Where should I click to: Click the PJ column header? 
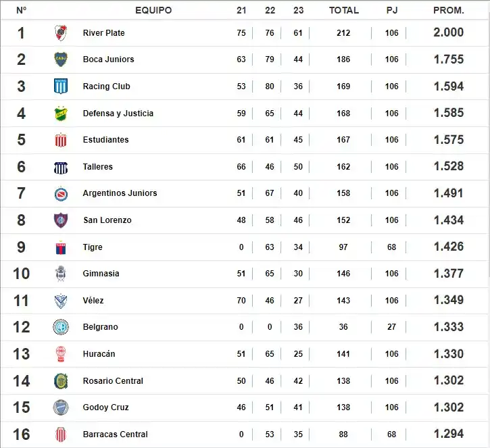coord(392,10)
